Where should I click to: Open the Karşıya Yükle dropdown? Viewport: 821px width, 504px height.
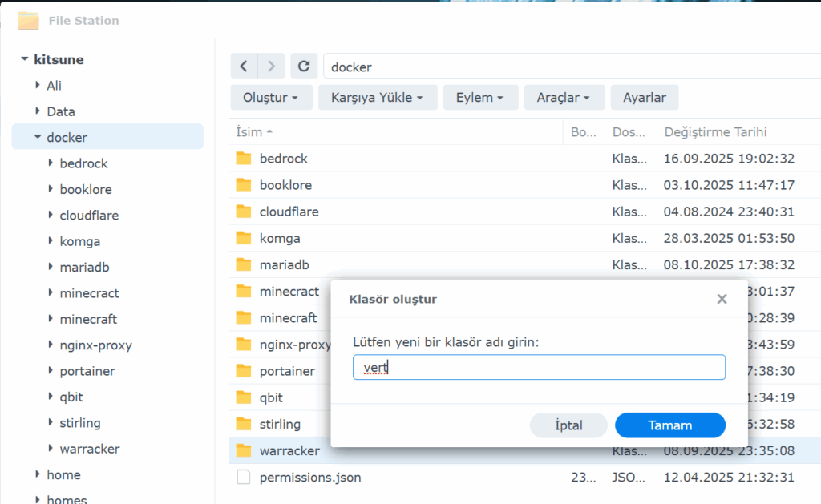377,97
